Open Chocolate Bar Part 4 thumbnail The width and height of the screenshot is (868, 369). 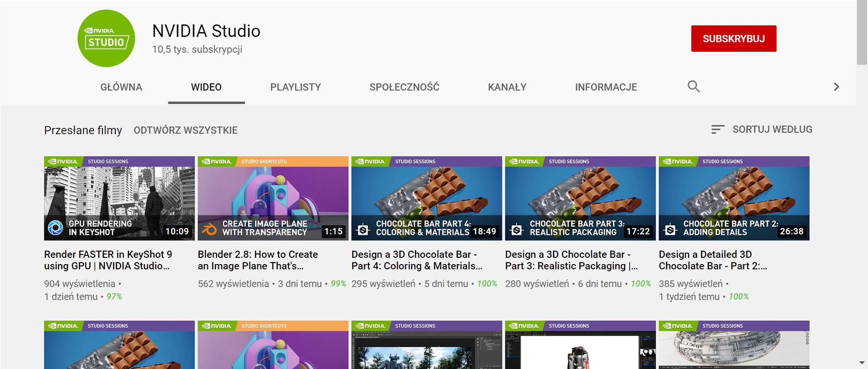[x=427, y=198]
